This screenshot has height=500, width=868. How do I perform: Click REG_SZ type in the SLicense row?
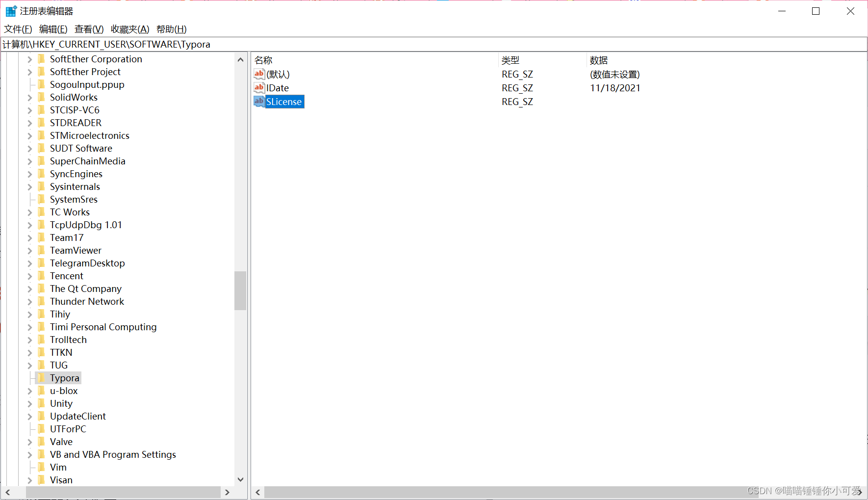[517, 102]
